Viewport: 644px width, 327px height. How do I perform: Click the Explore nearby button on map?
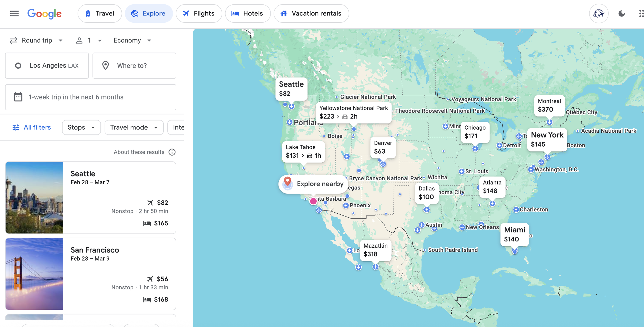point(313,184)
